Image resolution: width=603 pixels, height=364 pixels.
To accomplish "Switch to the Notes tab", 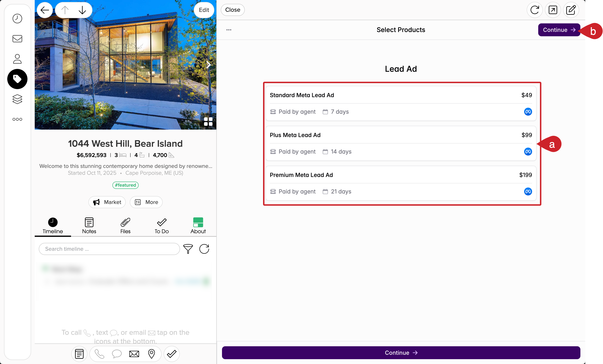I will pos(89,226).
